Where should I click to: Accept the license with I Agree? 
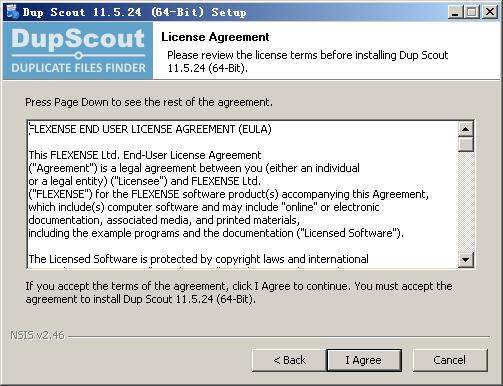[364, 360]
